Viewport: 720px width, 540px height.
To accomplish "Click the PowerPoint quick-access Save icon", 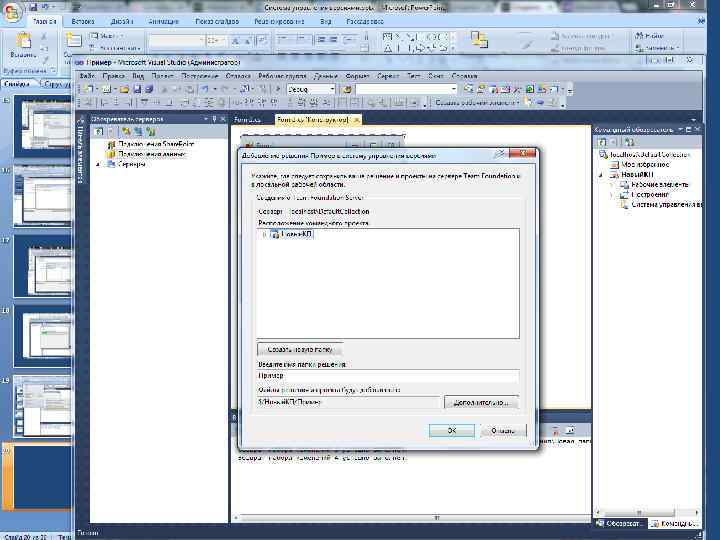I will click(33, 7).
